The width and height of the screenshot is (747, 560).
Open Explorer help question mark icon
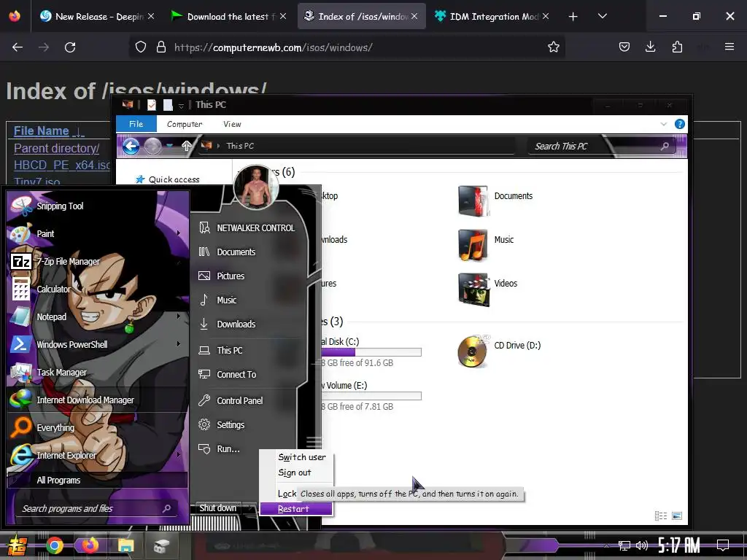[680, 124]
